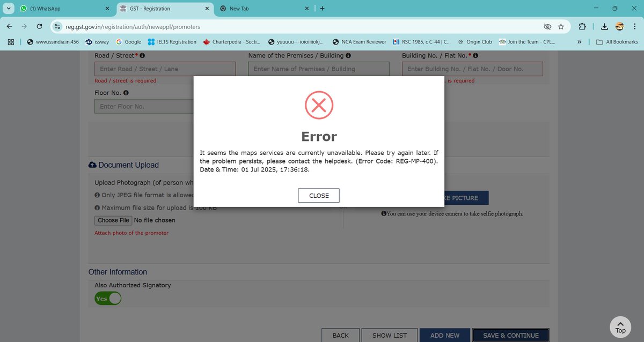The height and width of the screenshot is (342, 644).
Task: Click the info icon beside JPEG format note
Action: (x=97, y=195)
